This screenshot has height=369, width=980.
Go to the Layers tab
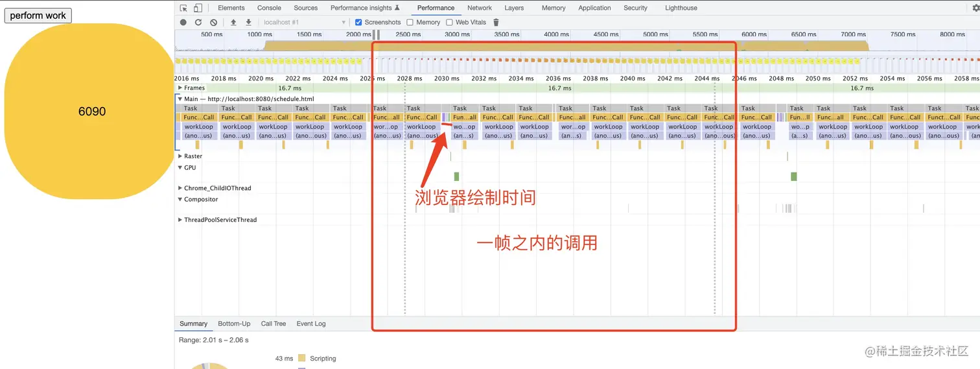[514, 8]
